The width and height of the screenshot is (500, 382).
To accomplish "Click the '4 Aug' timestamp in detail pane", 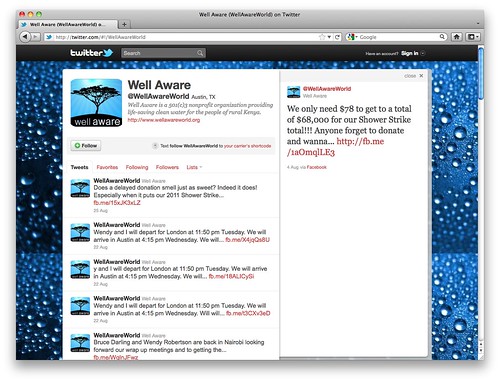I will pos(292,167).
